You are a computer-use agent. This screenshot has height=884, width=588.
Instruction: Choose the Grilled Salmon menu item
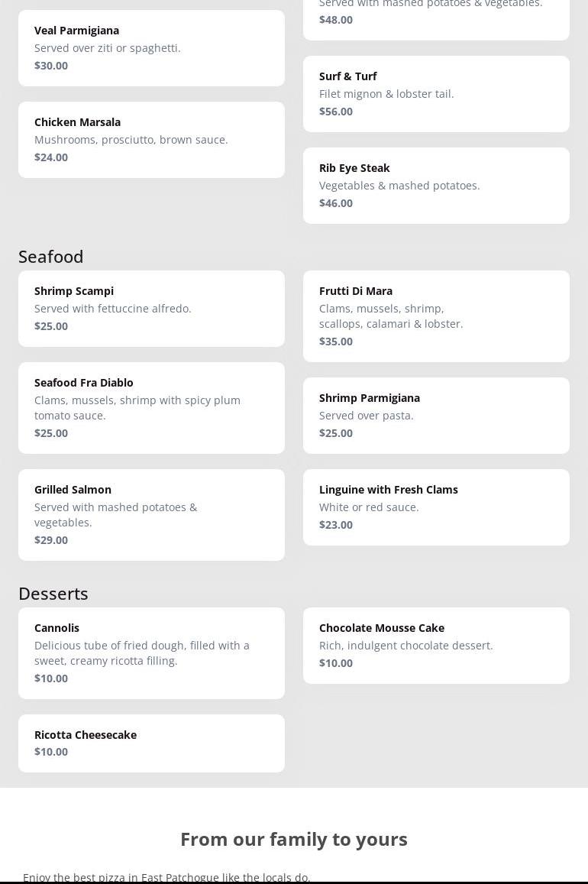(x=151, y=514)
